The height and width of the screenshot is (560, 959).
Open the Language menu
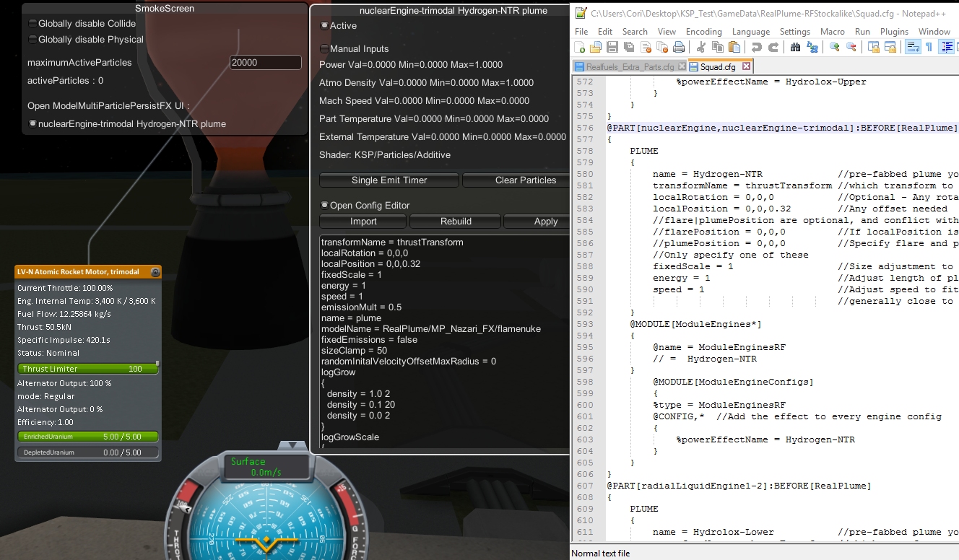[750, 32]
